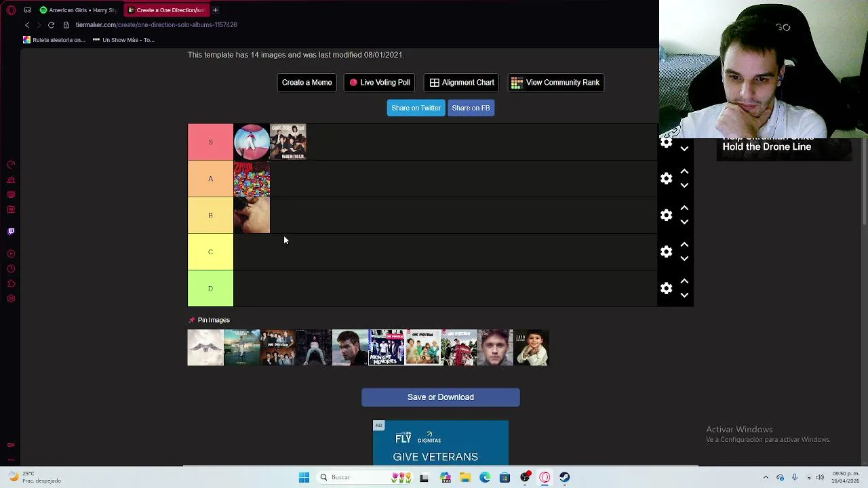Move B tier row down
Image resolution: width=868 pixels, height=488 pixels.
click(x=684, y=222)
